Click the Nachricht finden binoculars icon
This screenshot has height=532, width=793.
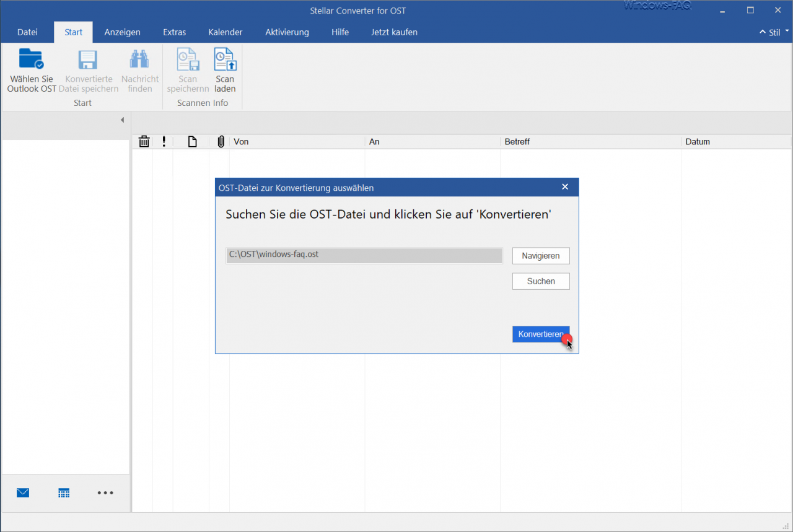139,59
